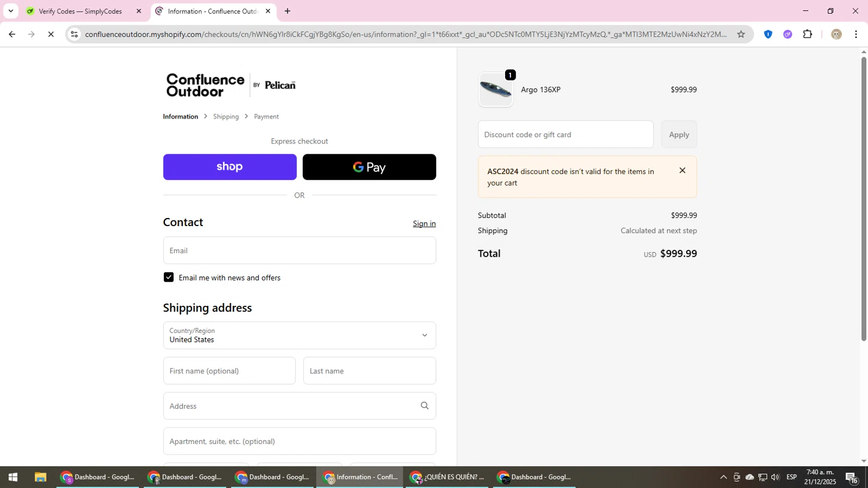Close the Verify Codes tab
This screenshot has height=488, width=868.
click(138, 11)
